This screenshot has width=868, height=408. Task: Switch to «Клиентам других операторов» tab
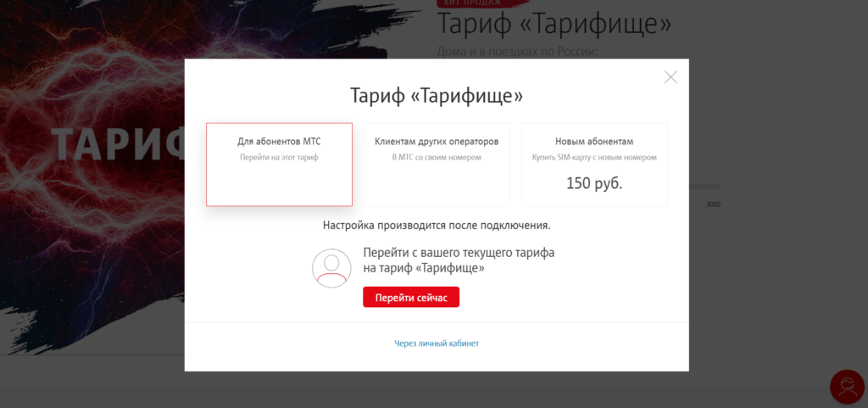tap(437, 164)
